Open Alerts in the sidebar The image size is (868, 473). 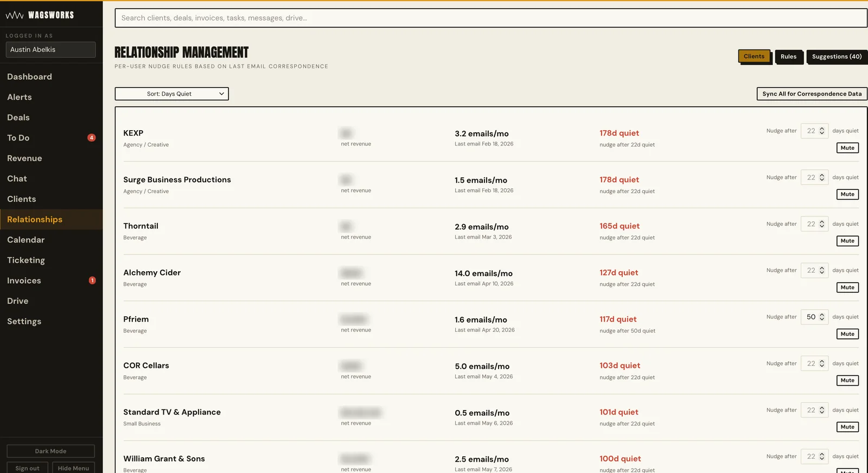point(52,97)
